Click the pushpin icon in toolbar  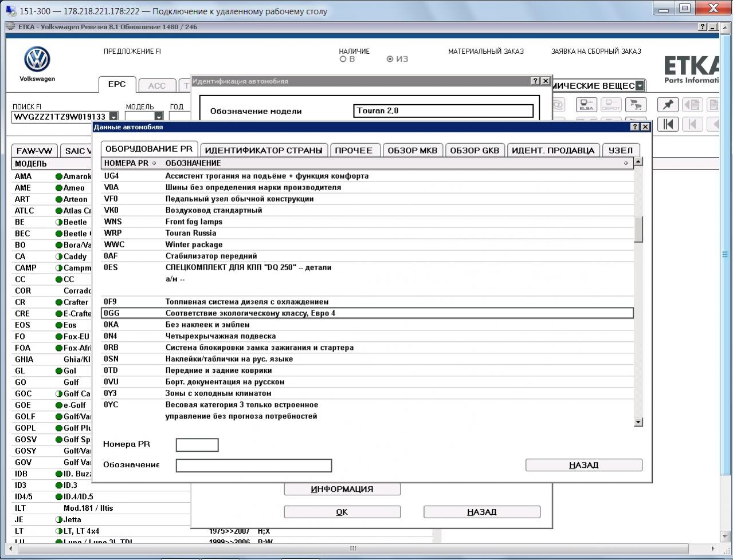point(668,105)
